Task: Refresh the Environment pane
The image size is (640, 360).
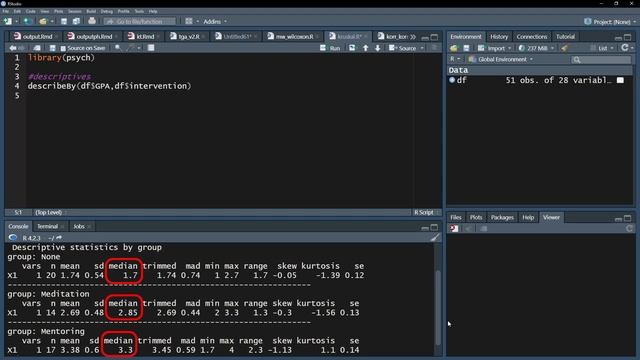Action: (624, 48)
